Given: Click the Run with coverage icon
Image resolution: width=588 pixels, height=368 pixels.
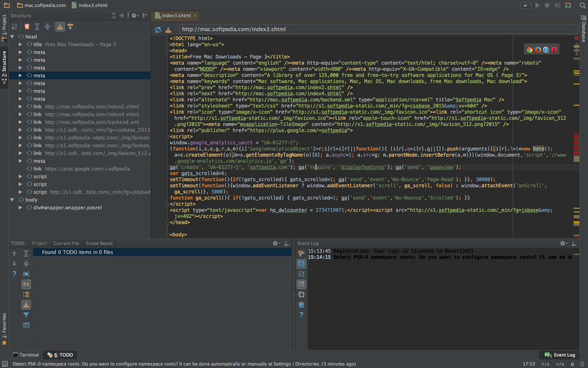Looking at the screenshot, I should tap(557, 5).
